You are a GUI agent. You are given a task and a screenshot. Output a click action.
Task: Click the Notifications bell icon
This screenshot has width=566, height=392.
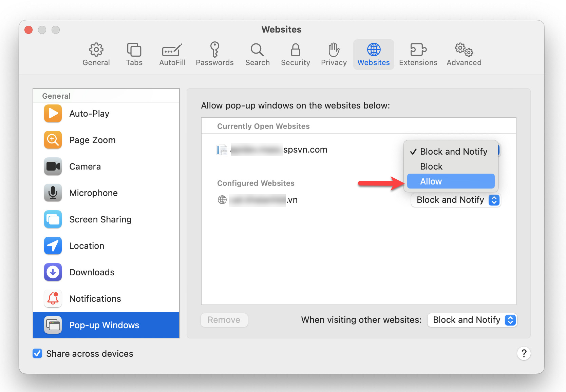53,299
